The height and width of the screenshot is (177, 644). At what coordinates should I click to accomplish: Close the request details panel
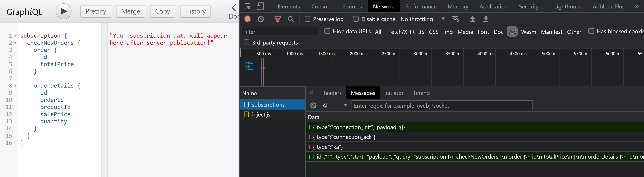[x=311, y=93]
